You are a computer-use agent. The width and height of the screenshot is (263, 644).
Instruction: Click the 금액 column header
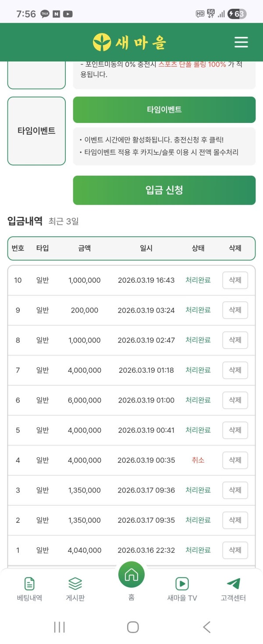point(85,248)
